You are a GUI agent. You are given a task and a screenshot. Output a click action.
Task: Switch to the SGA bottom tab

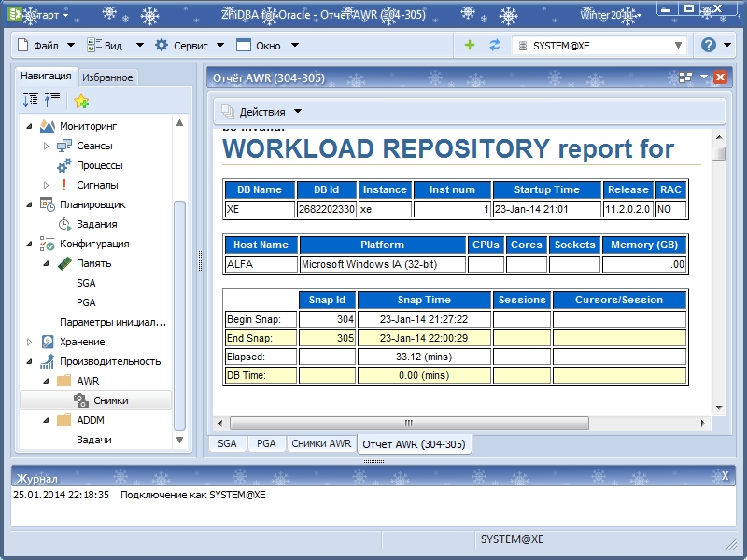[227, 443]
